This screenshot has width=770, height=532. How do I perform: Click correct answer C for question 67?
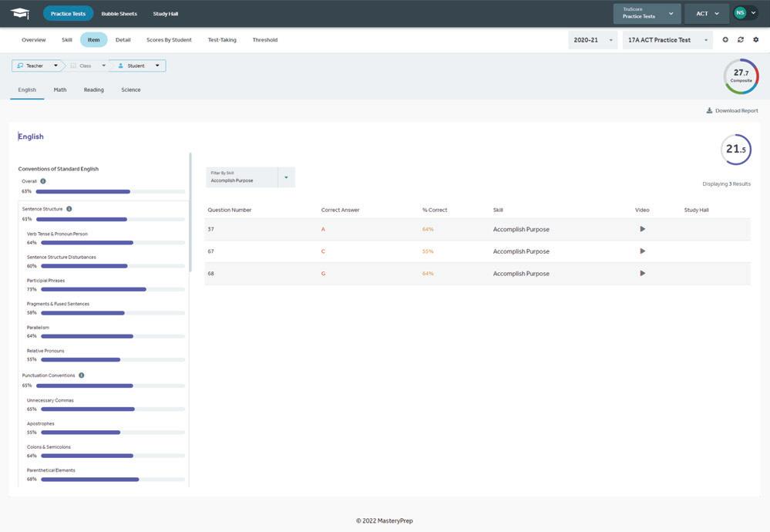323,251
